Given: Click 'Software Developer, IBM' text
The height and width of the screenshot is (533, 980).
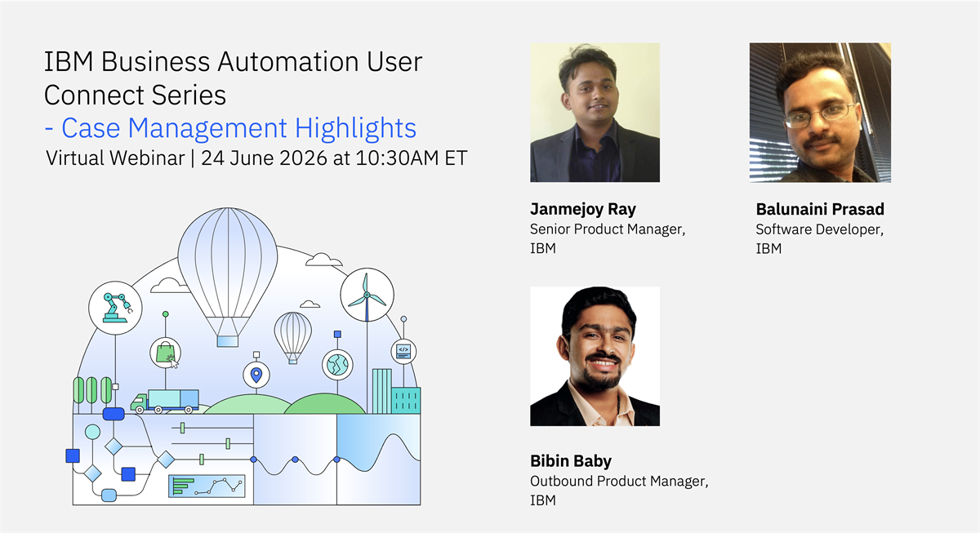Looking at the screenshot, I should (819, 239).
